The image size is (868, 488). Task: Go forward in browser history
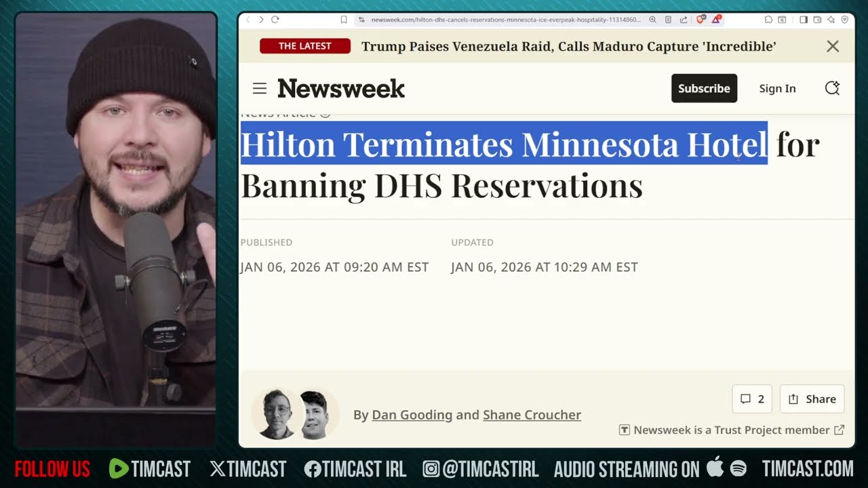coord(261,20)
